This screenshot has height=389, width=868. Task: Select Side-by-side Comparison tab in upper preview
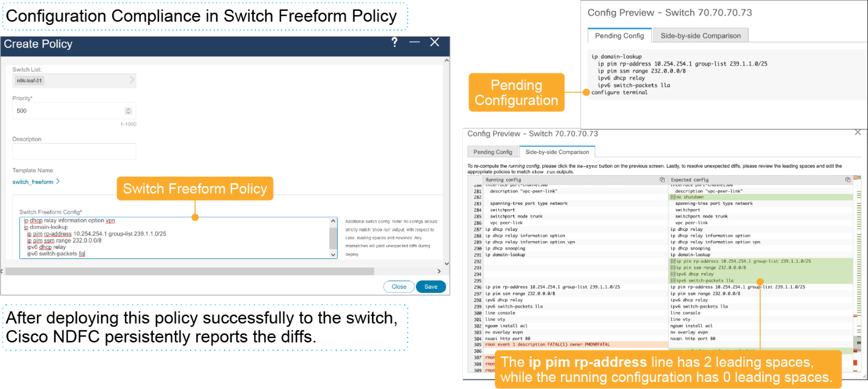coord(700,35)
